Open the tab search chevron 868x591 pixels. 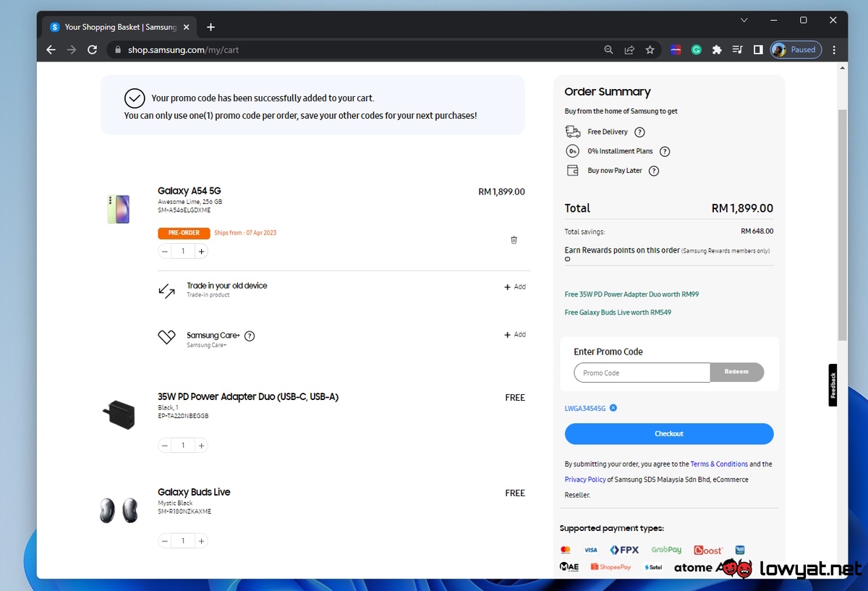pyautogui.click(x=744, y=20)
